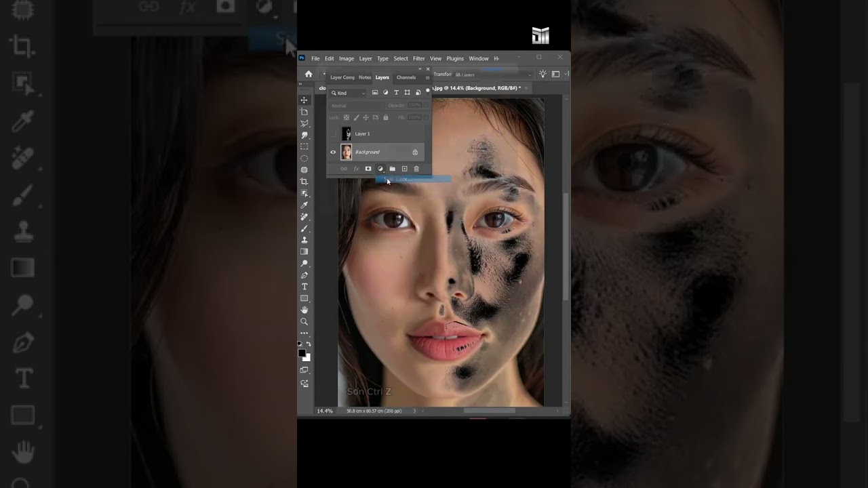The width and height of the screenshot is (868, 488).
Task: Click the Create New Group folder icon
Action: 392,169
